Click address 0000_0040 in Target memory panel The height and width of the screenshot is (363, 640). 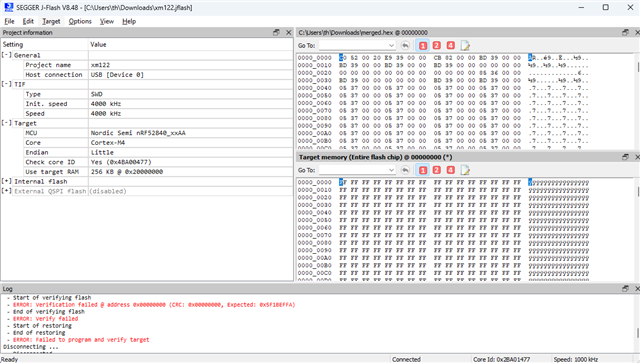pos(315,213)
